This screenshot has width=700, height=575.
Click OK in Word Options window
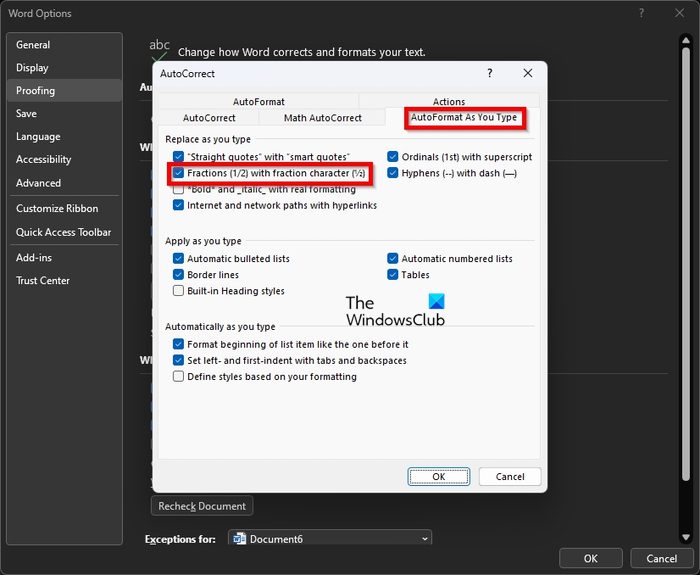point(591,558)
